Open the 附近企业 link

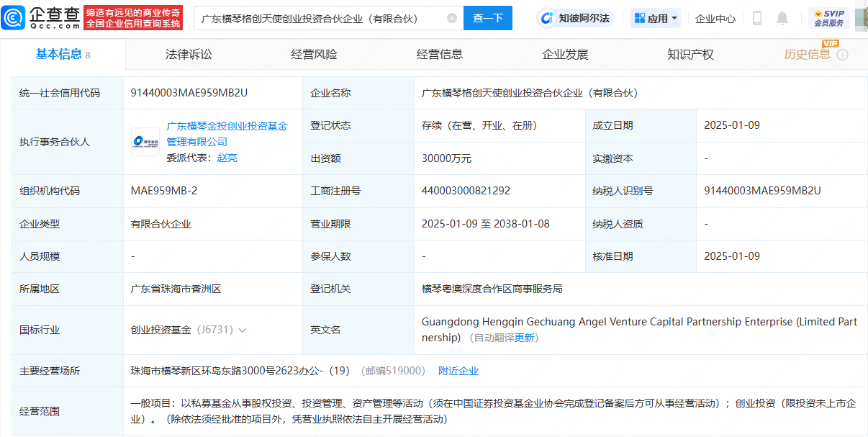[458, 371]
